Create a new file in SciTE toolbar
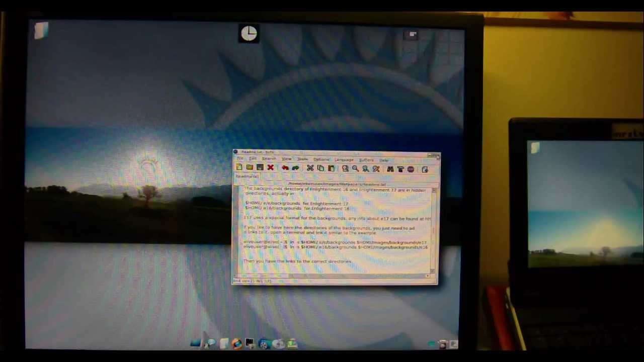 click(x=239, y=167)
